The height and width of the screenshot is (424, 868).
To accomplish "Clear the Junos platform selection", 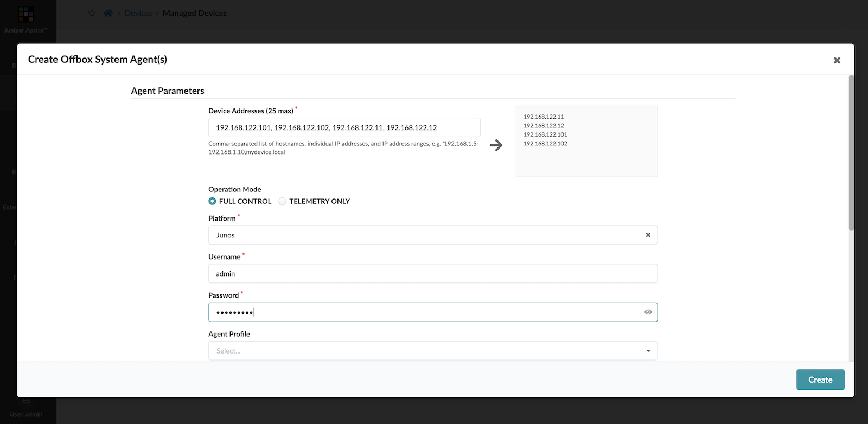I will 648,235.
